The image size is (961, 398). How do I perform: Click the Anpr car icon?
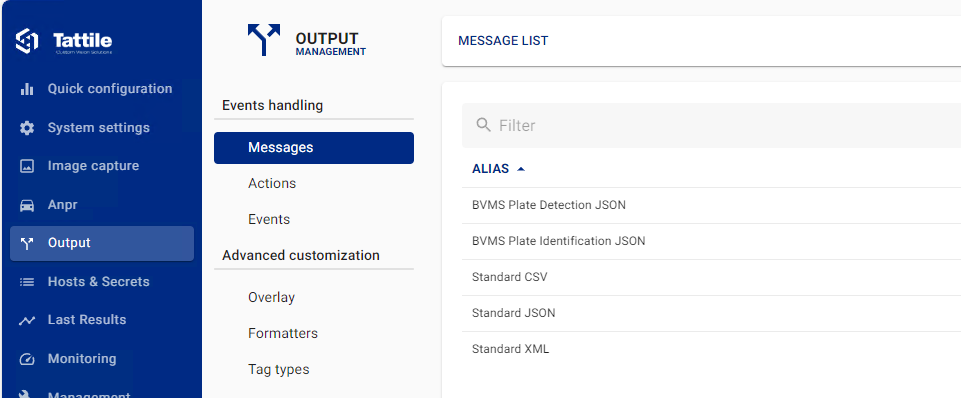point(27,205)
